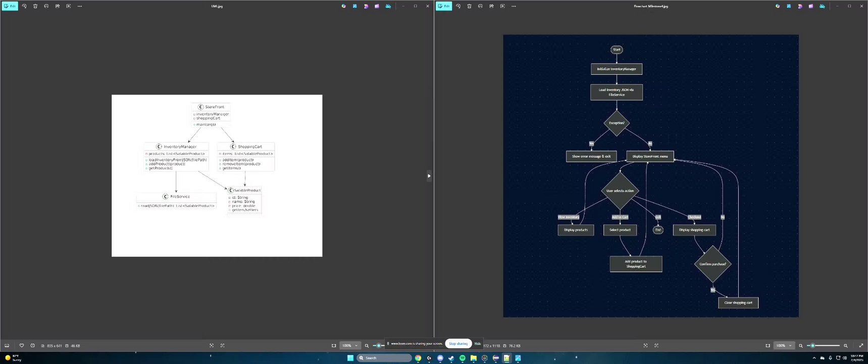Click Edit button in Flowchart window

(444, 6)
